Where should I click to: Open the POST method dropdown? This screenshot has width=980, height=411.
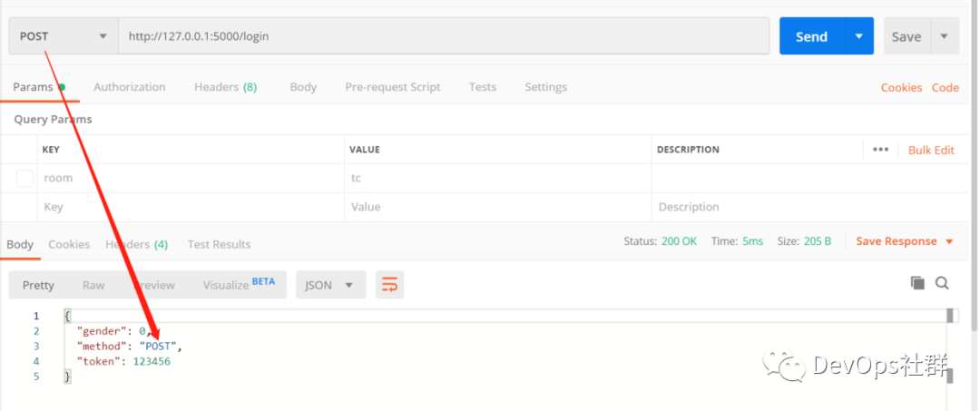click(x=64, y=36)
